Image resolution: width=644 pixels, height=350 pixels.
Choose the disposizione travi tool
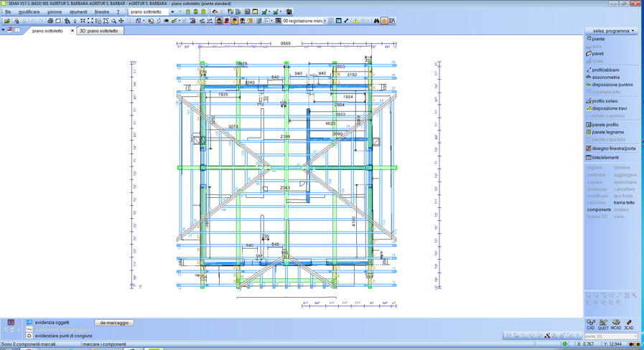point(609,108)
